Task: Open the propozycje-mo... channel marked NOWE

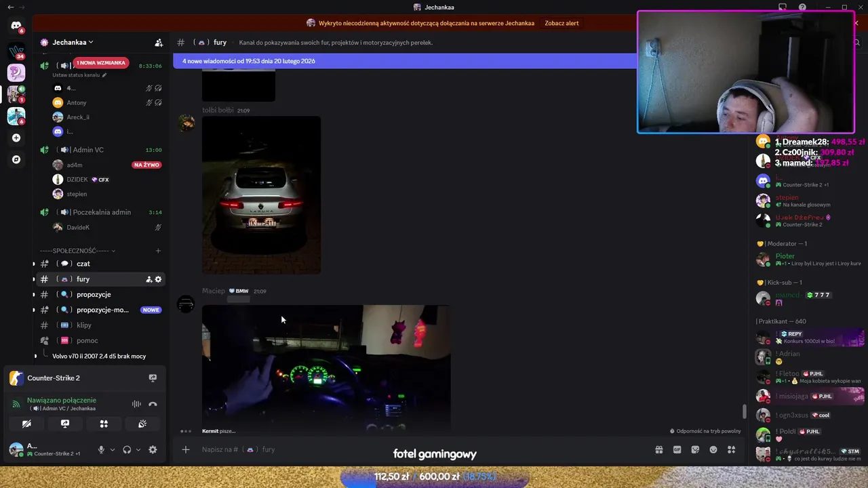Action: [x=100, y=310]
